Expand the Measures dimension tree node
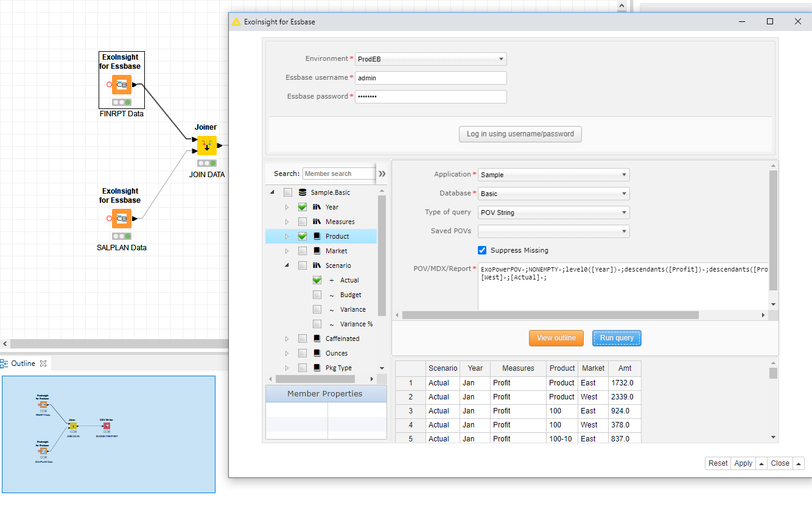This screenshot has height=509, width=812. tap(287, 222)
